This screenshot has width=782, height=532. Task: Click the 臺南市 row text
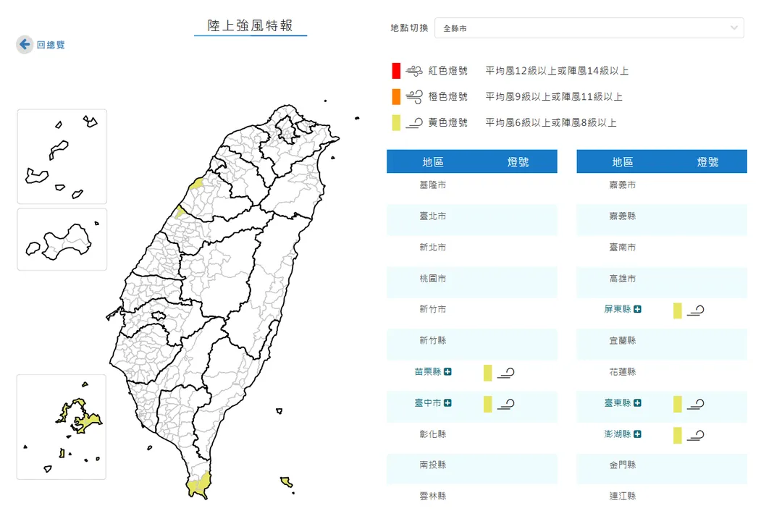(x=623, y=248)
